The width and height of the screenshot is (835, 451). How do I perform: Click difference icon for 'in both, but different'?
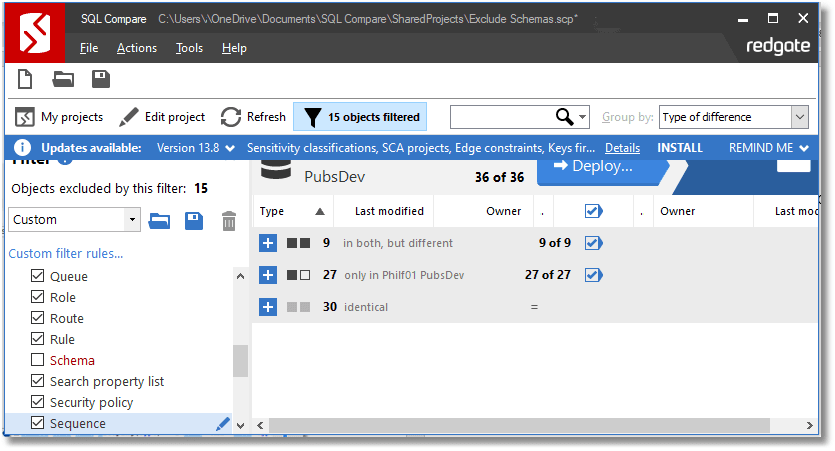tap(298, 243)
